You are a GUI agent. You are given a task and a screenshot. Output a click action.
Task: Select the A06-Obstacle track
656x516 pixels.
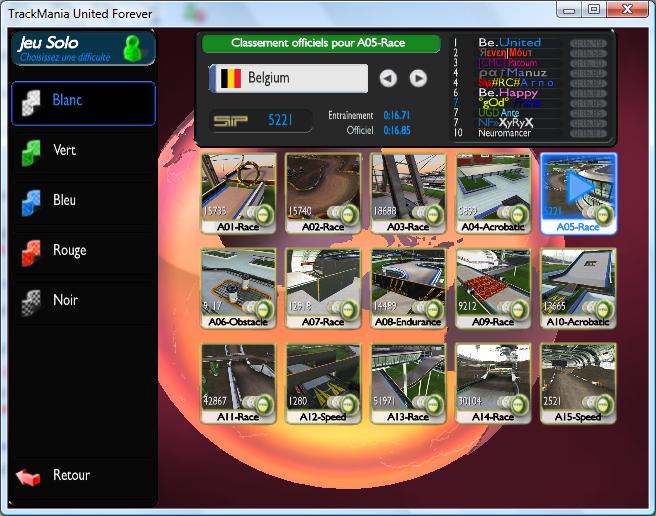(x=239, y=288)
